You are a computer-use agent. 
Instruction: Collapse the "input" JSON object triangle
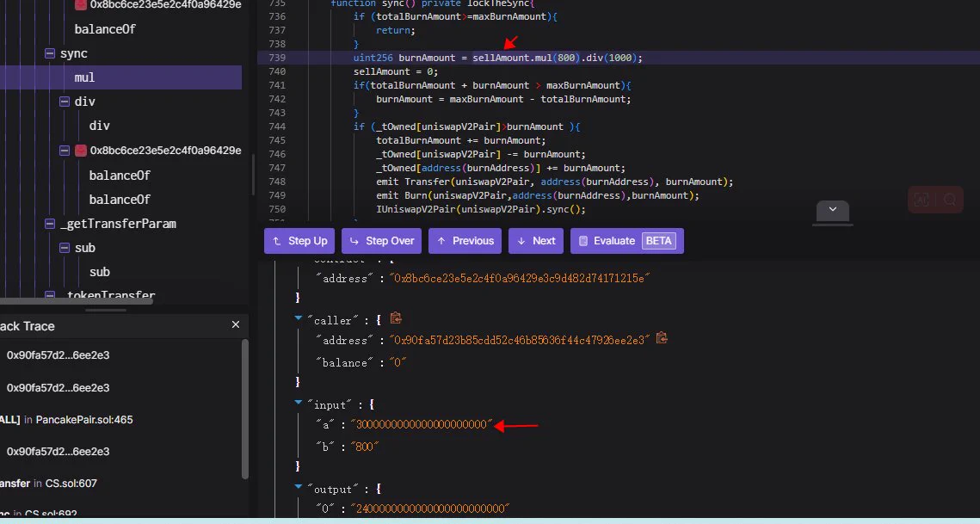click(x=299, y=404)
